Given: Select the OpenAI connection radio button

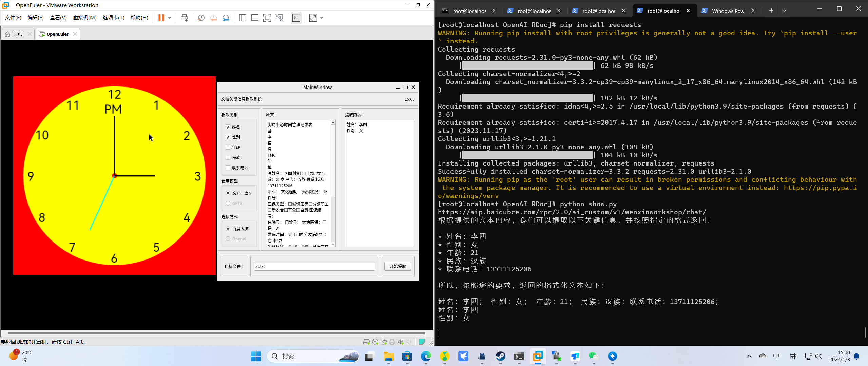Looking at the screenshot, I should [228, 239].
